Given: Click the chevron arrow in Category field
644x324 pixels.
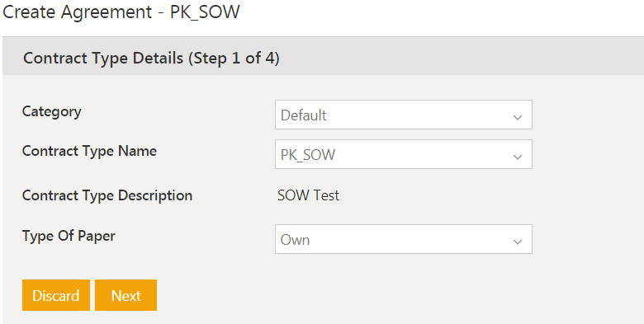Looking at the screenshot, I should [518, 117].
